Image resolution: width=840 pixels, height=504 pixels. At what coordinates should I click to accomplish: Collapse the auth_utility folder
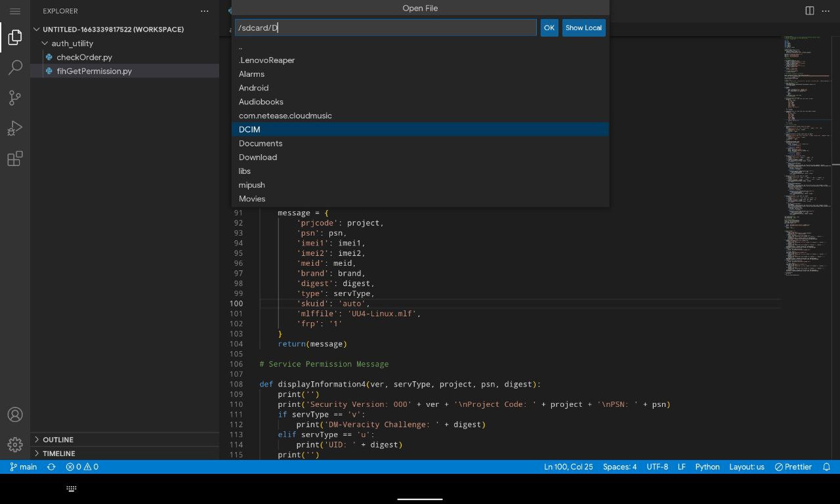[x=72, y=43]
